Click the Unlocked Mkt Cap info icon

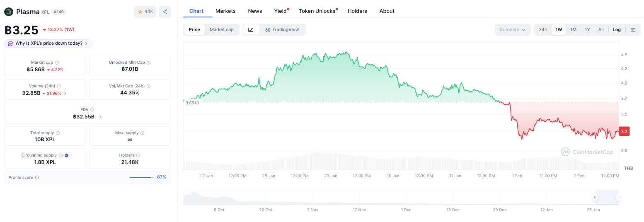pos(148,63)
